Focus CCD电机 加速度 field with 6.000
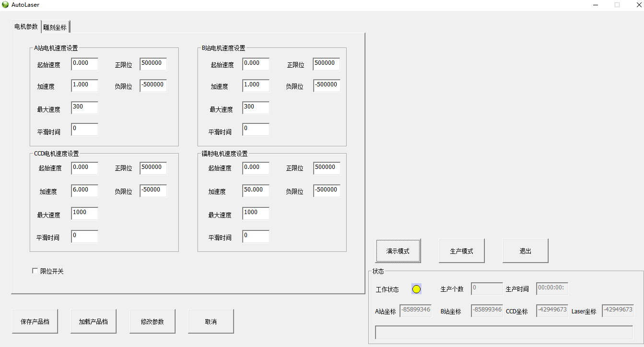Viewport: 644px width, 347px height. (85, 191)
